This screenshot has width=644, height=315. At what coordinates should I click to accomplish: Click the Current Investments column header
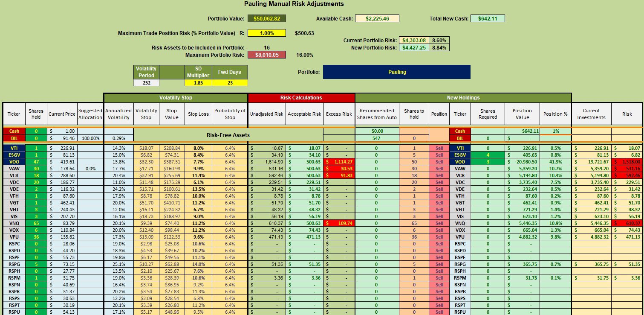tap(591, 114)
